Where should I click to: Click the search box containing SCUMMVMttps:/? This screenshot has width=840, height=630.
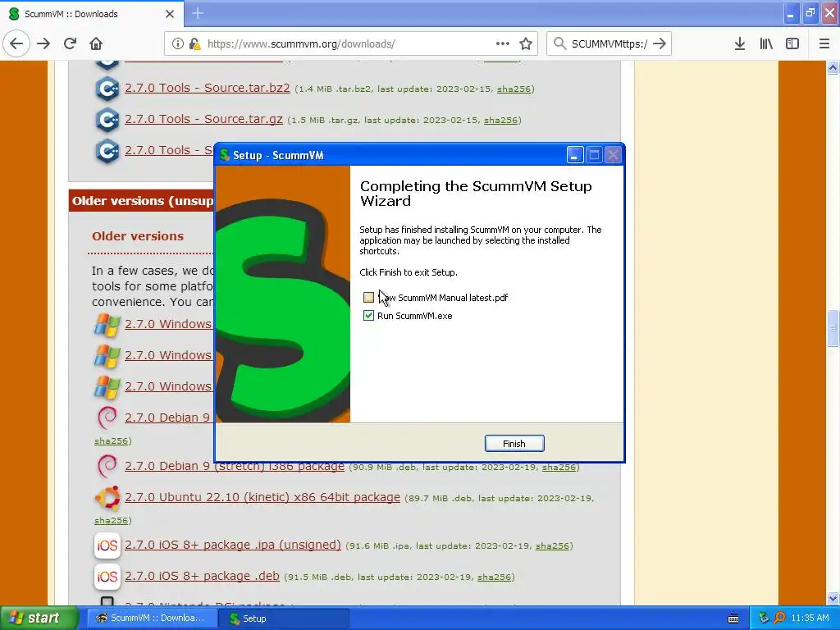[x=609, y=43]
